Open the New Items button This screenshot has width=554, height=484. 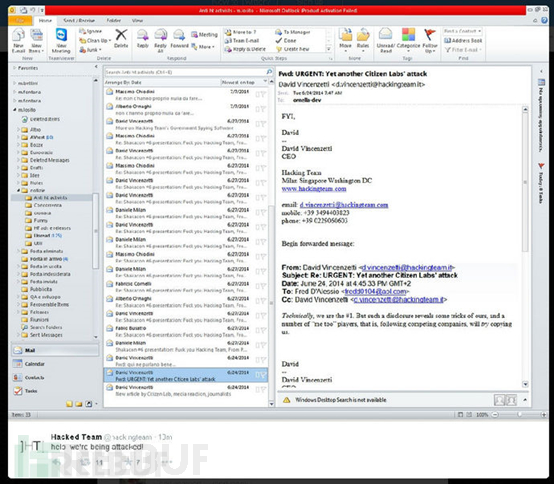[x=36, y=41]
